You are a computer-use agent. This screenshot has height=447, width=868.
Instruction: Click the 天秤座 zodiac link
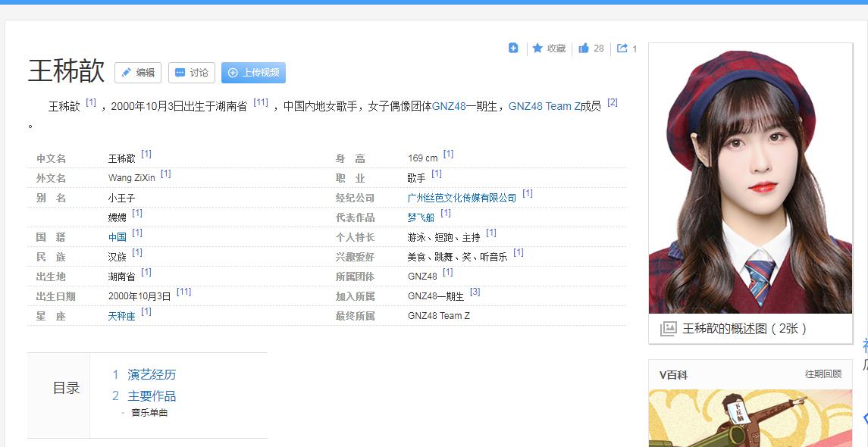click(x=121, y=316)
